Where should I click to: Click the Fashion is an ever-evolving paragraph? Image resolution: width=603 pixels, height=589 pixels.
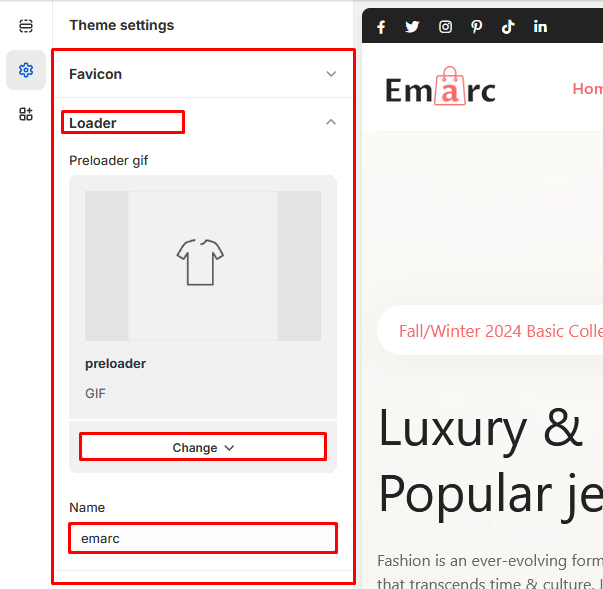click(x=490, y=571)
